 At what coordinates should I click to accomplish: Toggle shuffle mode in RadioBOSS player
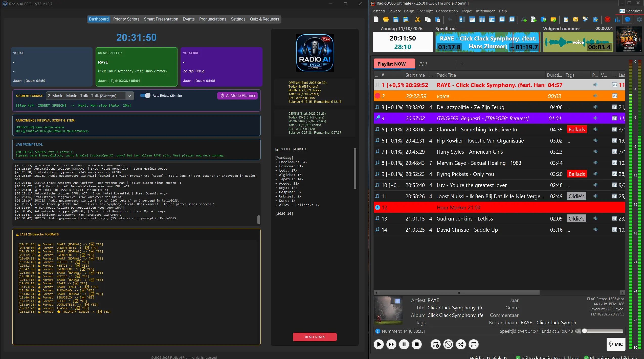tap(461, 344)
